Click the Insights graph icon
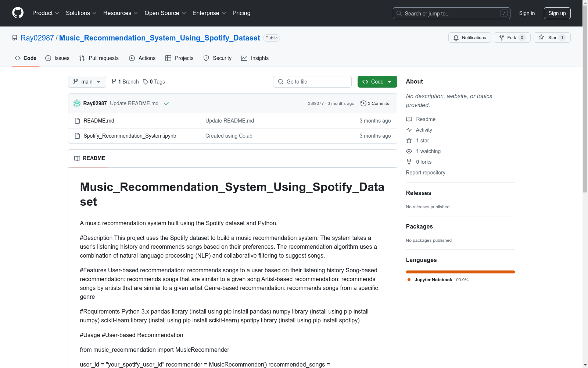Image resolution: width=588 pixels, height=368 pixels. [x=244, y=58]
